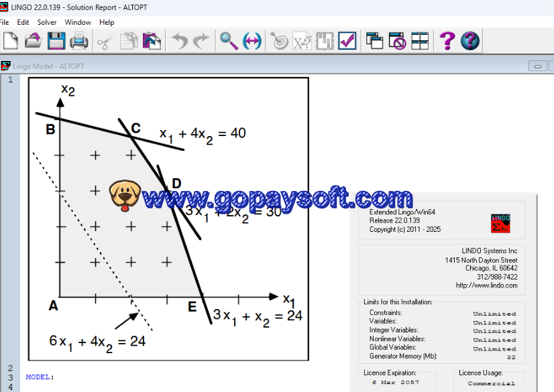Create a new model with New icon
554x392 pixels.
pyautogui.click(x=10, y=41)
